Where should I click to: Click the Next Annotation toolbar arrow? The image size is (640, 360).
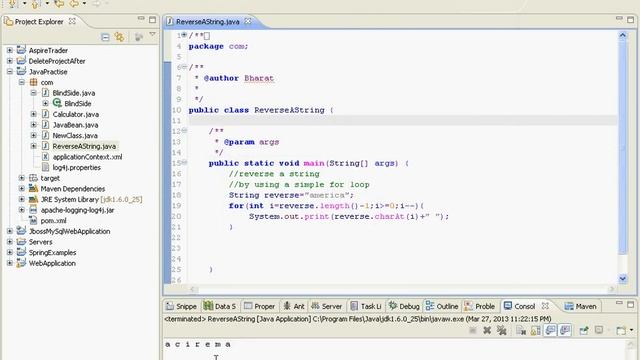[12, 4]
